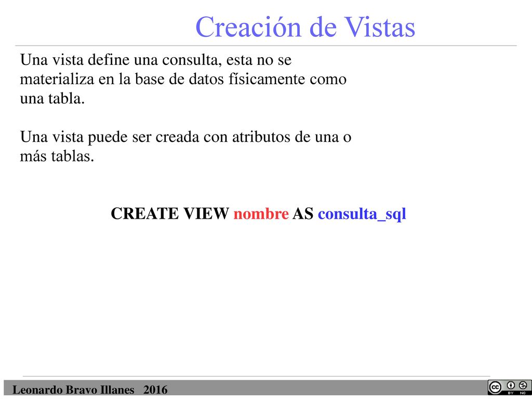Click the blue text 'consulta_sql'
This screenshot has height=399, width=532.
coord(362,215)
